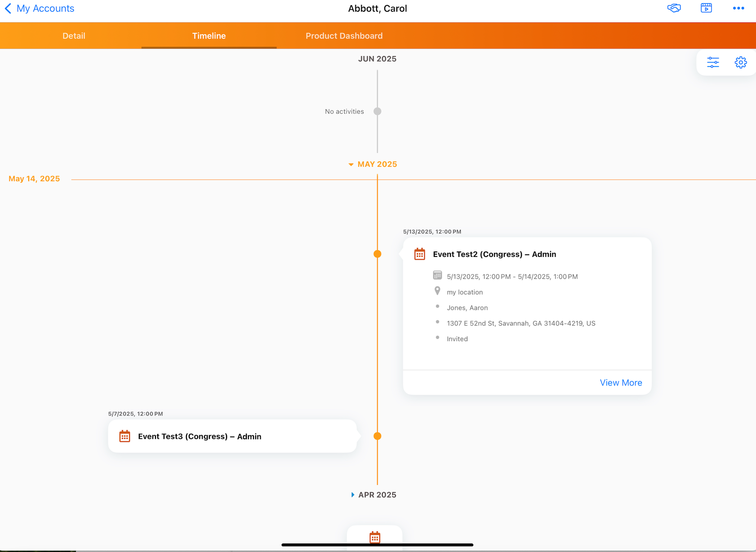756x552 pixels.
Task: Open the media player icon in header
Action: pos(706,9)
